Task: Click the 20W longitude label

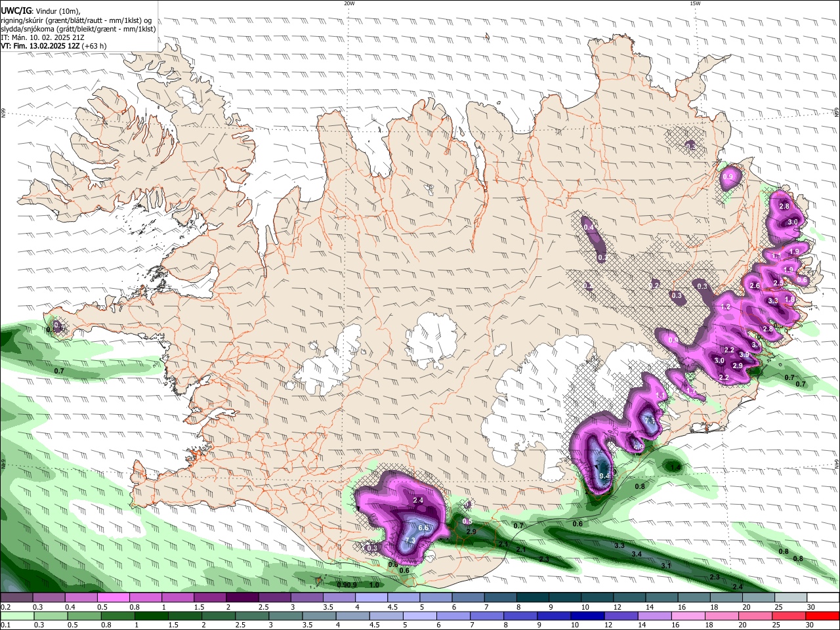Action: click(x=349, y=3)
